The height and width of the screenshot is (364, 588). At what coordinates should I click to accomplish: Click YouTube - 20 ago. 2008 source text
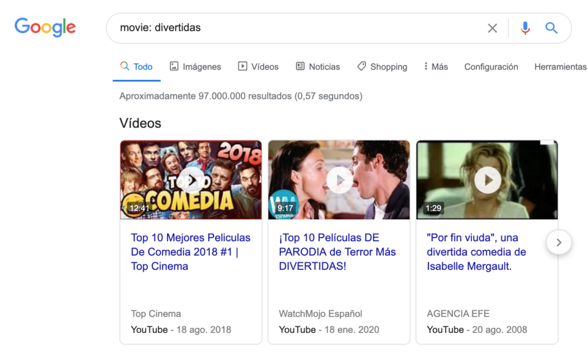pyautogui.click(x=477, y=330)
